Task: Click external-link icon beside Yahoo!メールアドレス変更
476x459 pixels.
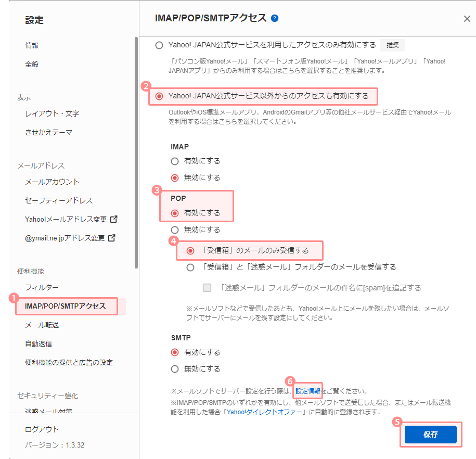Action: click(114, 219)
